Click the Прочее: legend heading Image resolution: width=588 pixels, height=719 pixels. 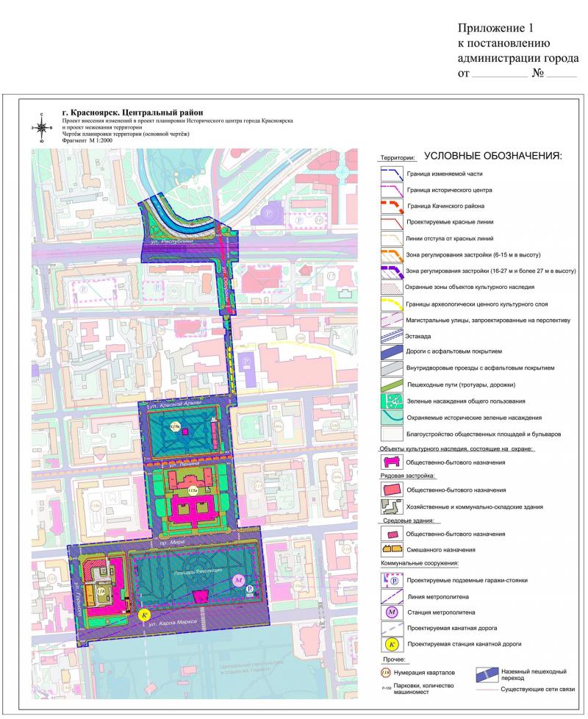[394, 660]
